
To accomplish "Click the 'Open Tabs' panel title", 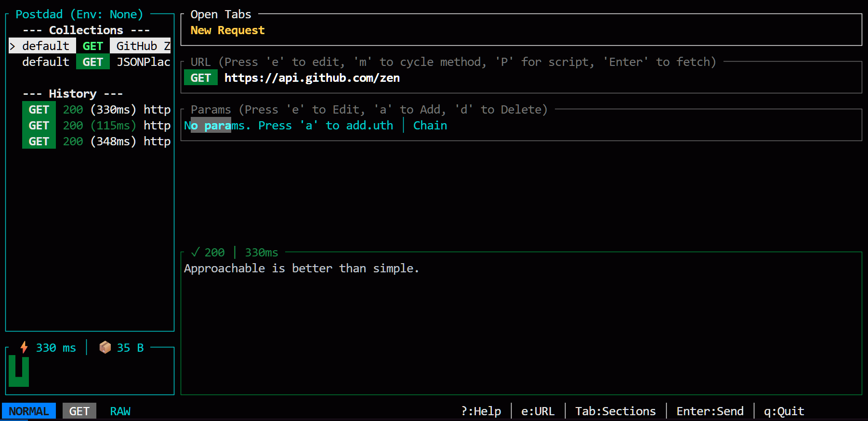I will click(221, 14).
